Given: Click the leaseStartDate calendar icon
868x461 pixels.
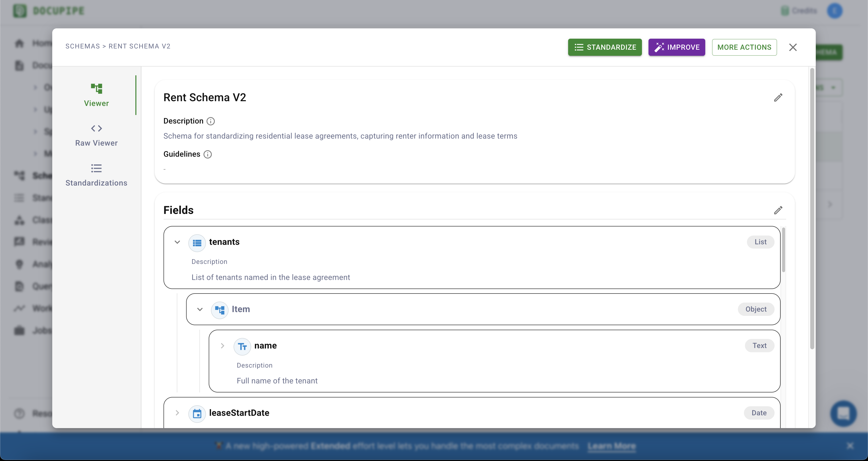Looking at the screenshot, I should click(197, 414).
